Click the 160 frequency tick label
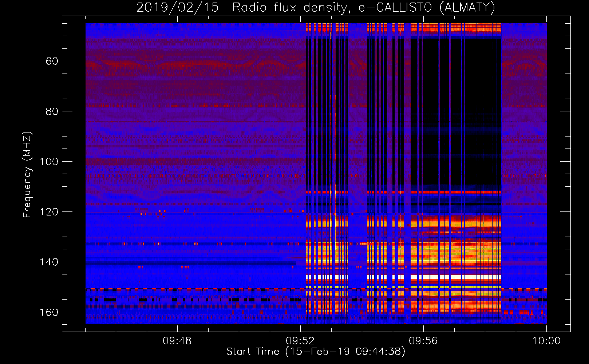Viewport: 589px width, 364px height. coord(49,312)
